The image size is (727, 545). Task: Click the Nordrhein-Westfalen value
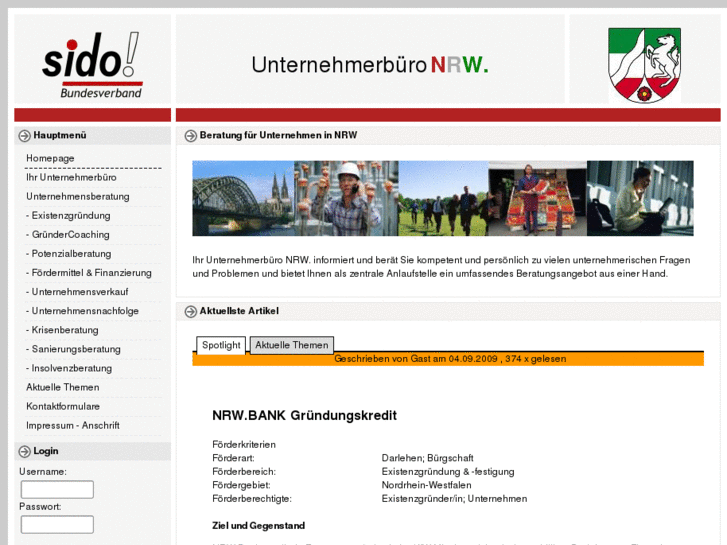(427, 485)
